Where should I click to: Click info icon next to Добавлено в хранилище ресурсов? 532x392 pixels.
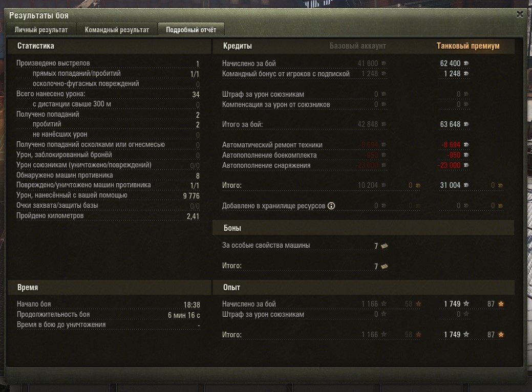click(x=331, y=206)
